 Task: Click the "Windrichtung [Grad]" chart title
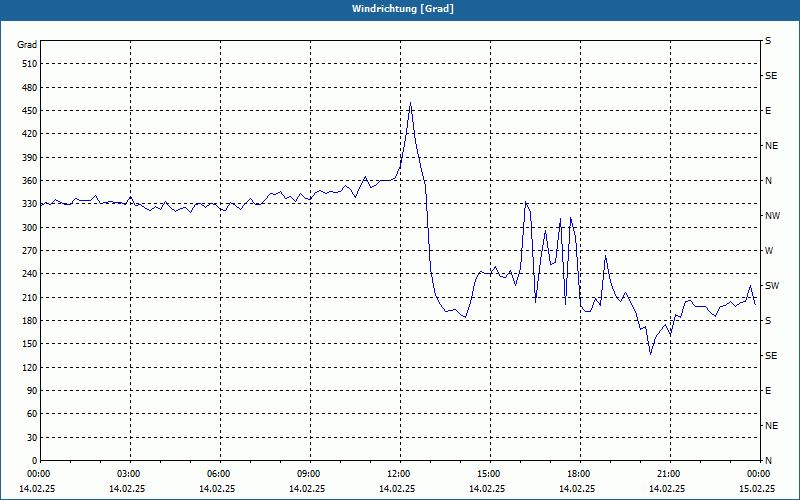pyautogui.click(x=403, y=9)
